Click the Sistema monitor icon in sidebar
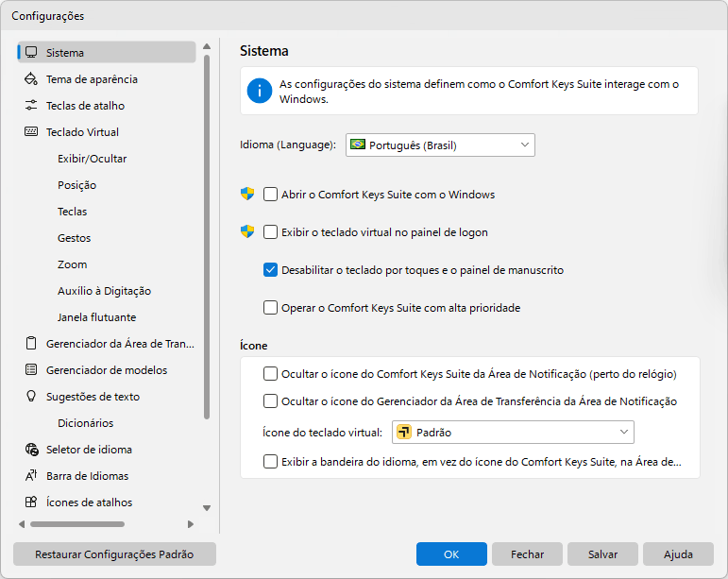 [x=31, y=52]
